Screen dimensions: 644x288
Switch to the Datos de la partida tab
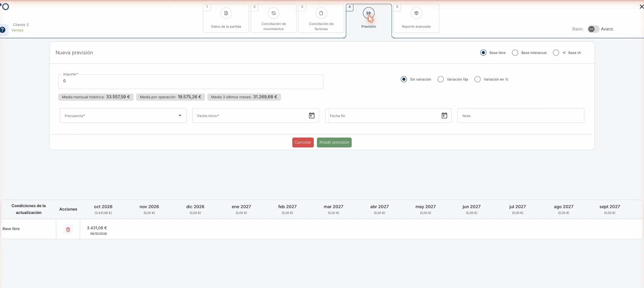coord(226,18)
